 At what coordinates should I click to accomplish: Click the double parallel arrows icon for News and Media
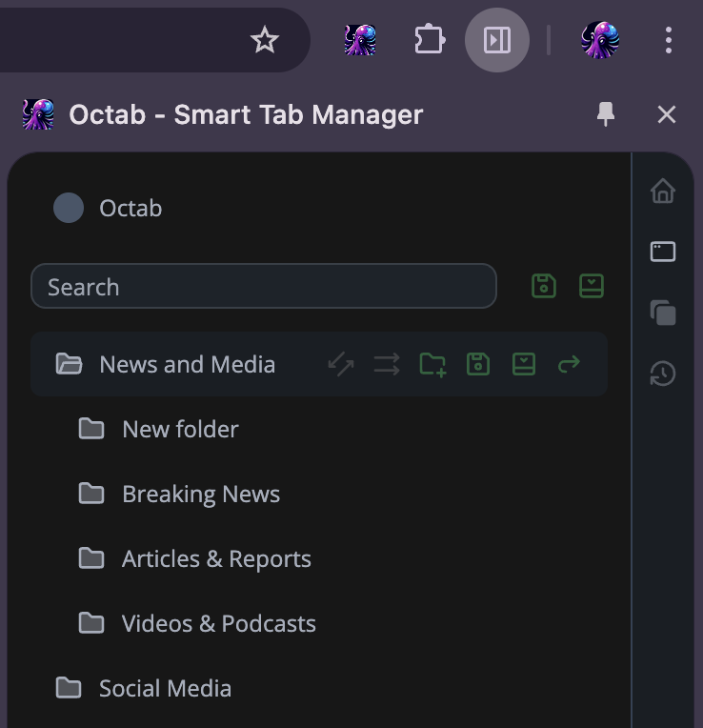(x=387, y=364)
